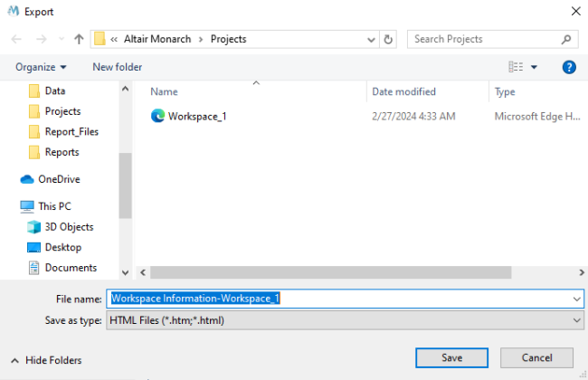Go up one folder level
Screen dimensions: 588x380
[79, 39]
